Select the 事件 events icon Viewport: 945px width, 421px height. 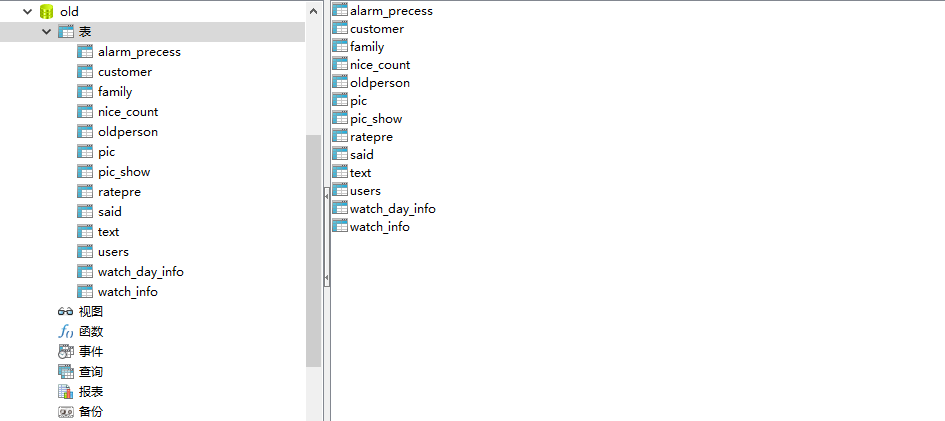coord(65,351)
